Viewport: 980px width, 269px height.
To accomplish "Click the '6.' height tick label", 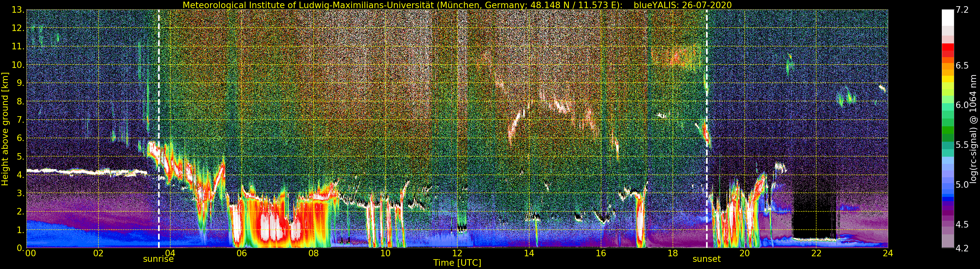I will (x=21, y=138).
